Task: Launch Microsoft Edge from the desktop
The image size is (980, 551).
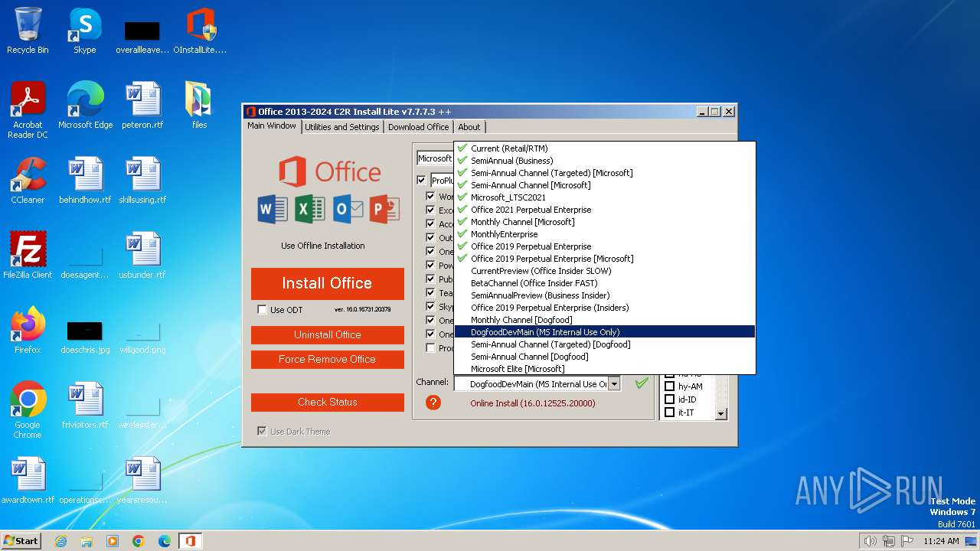Action: tap(85, 105)
